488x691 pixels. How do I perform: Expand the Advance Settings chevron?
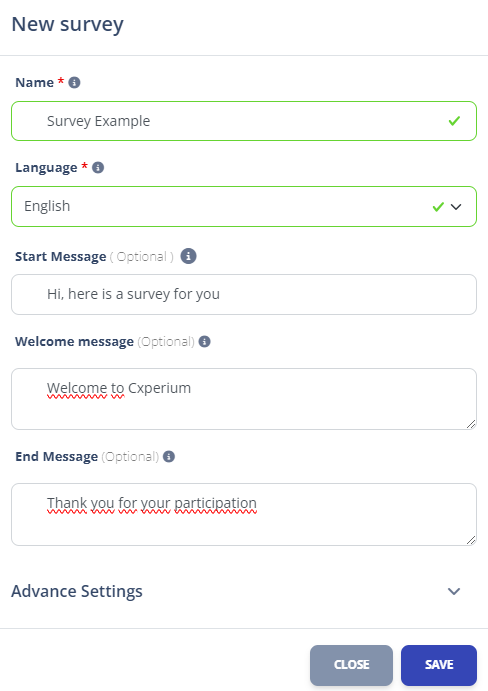coord(454,591)
